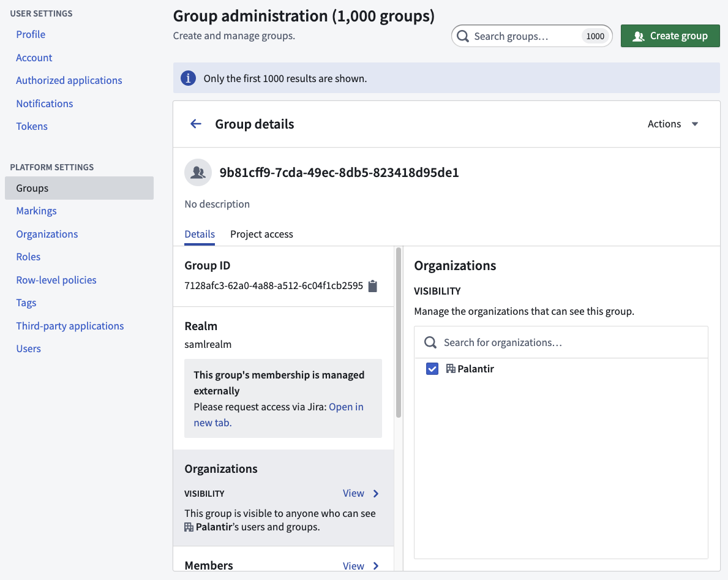Open Organizations in the sidebar
This screenshot has width=728, height=580.
(47, 234)
